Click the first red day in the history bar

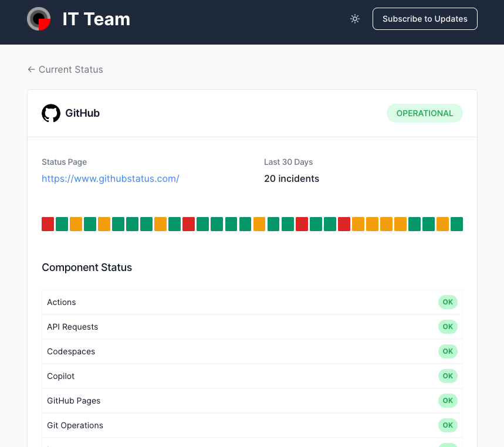point(48,224)
